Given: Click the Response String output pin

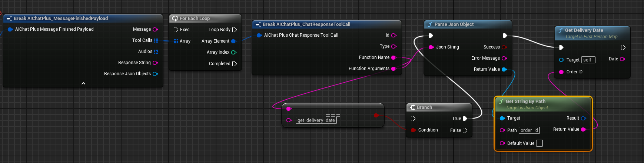Looking at the screenshot, I should (x=155, y=63).
